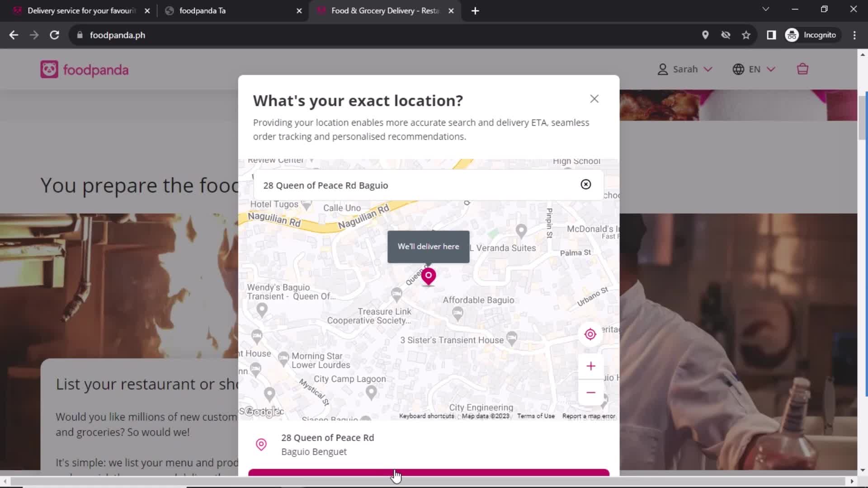The image size is (868, 488).
Task: Open a new browser tab
Action: [475, 11]
